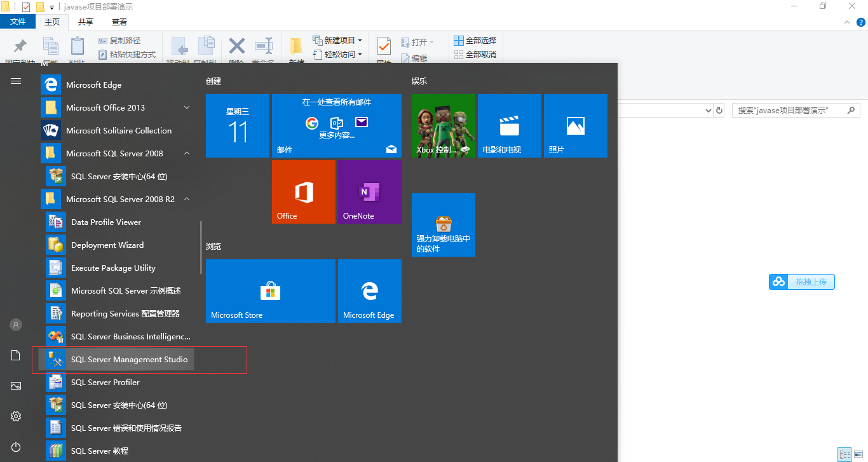Expand the Start menu hamburger navigation

click(16, 81)
